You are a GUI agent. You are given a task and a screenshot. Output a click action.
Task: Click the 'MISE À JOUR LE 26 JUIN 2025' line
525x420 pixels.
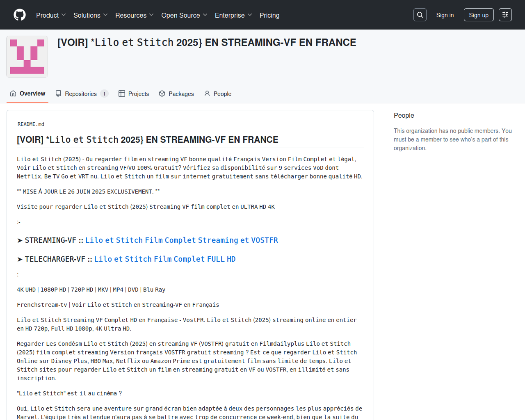pos(88,192)
